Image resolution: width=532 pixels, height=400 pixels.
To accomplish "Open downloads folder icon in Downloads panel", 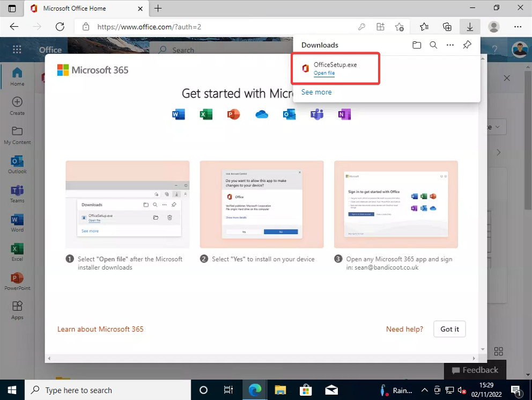I will pyautogui.click(x=417, y=46).
